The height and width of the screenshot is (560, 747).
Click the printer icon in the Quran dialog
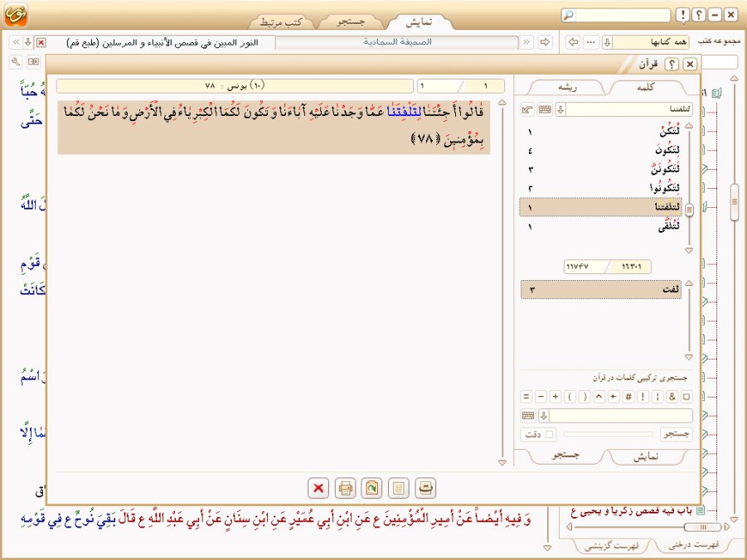pyautogui.click(x=345, y=488)
